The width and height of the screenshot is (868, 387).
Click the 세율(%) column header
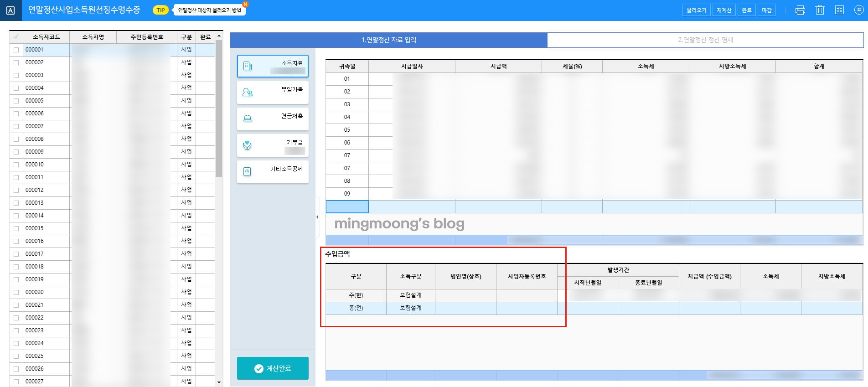point(572,66)
